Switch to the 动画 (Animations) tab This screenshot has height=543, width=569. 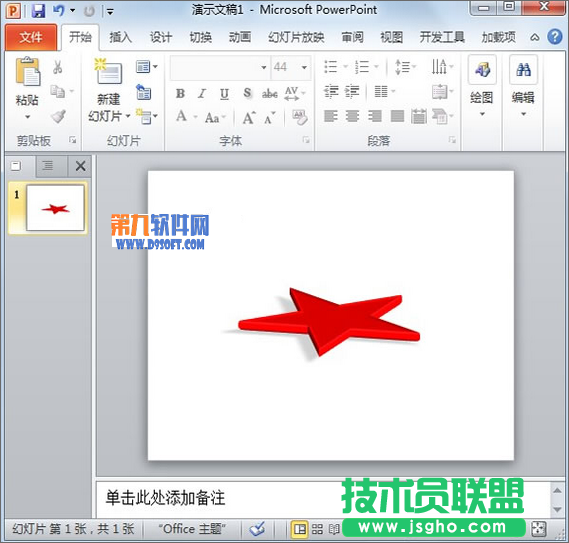tap(240, 37)
